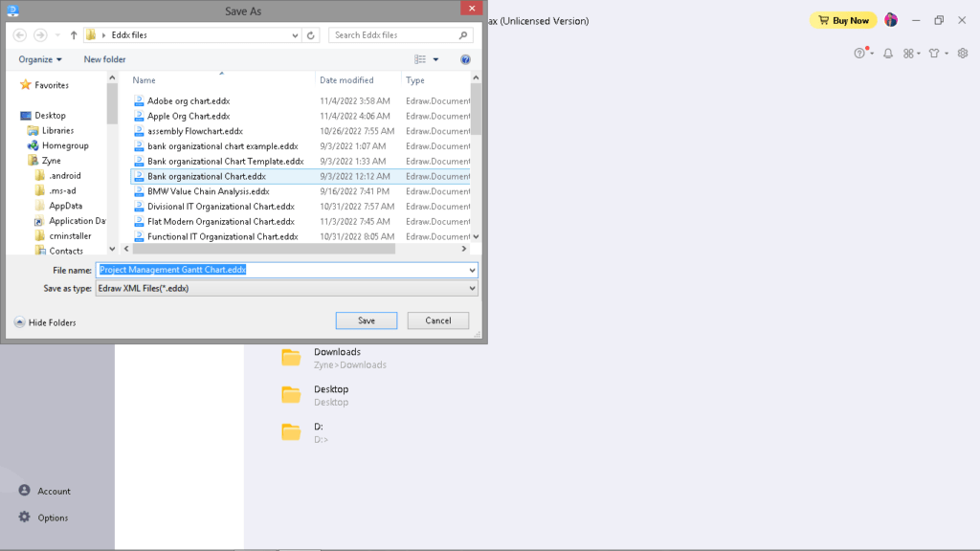980x551 pixels.
Task: Click the shirt theme icon
Action: [935, 54]
